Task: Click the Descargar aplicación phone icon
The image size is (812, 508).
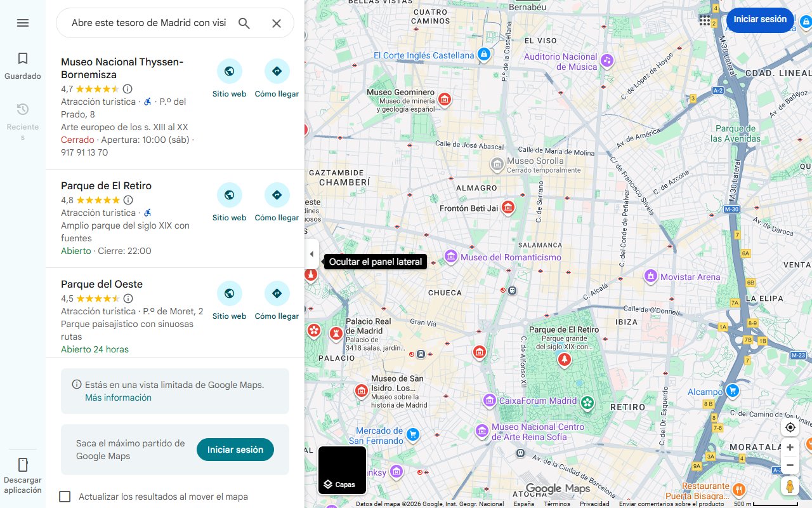Action: 23,464
